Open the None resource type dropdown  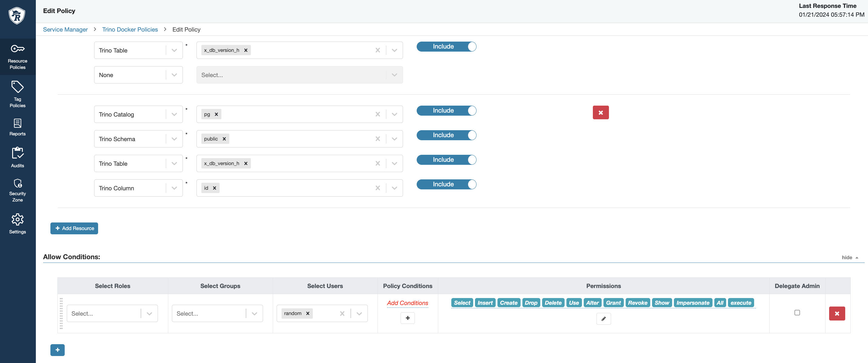174,75
